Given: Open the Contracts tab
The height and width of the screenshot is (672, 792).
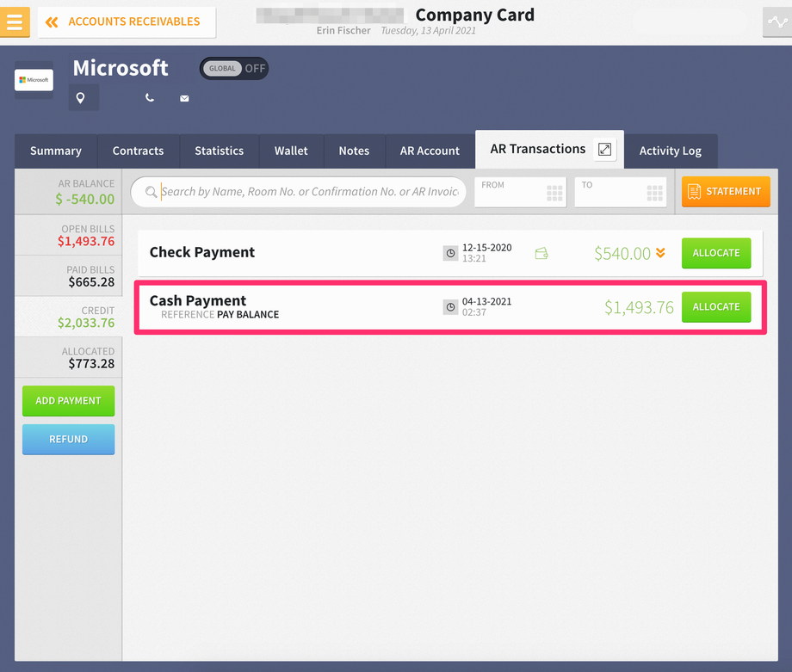Looking at the screenshot, I should [138, 151].
